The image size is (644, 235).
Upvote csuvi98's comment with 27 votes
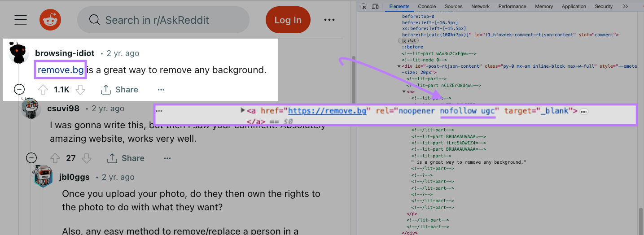click(x=55, y=158)
